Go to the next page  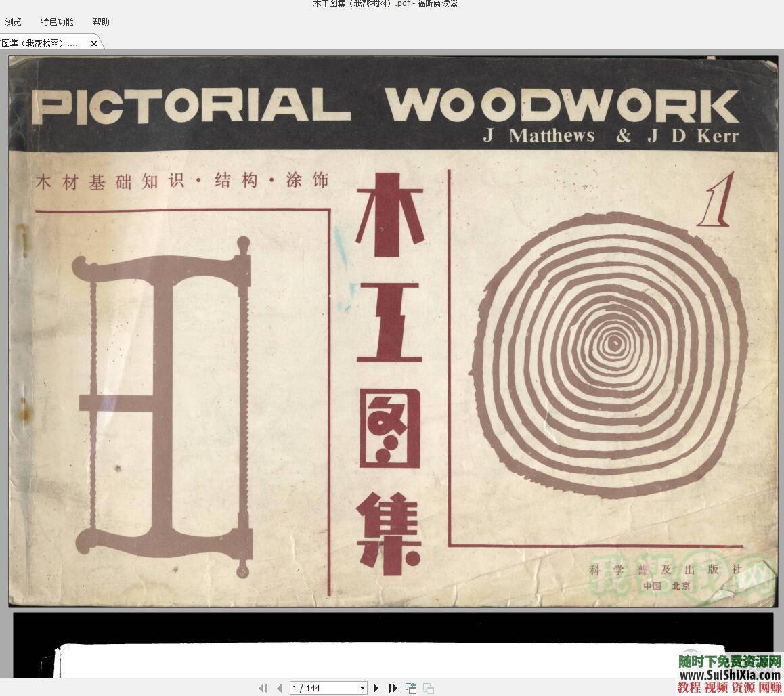376,688
